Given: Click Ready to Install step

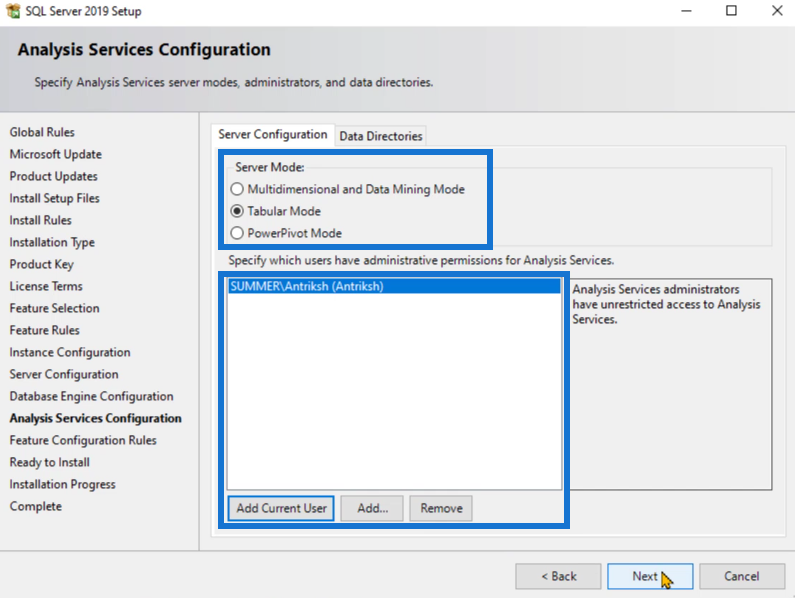Looking at the screenshot, I should click(x=50, y=462).
